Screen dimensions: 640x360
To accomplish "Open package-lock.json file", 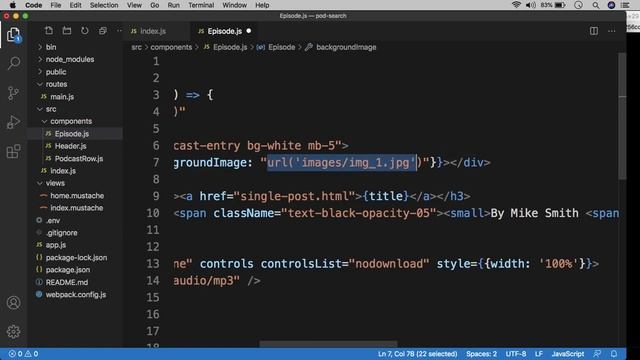I will [x=76, y=258].
